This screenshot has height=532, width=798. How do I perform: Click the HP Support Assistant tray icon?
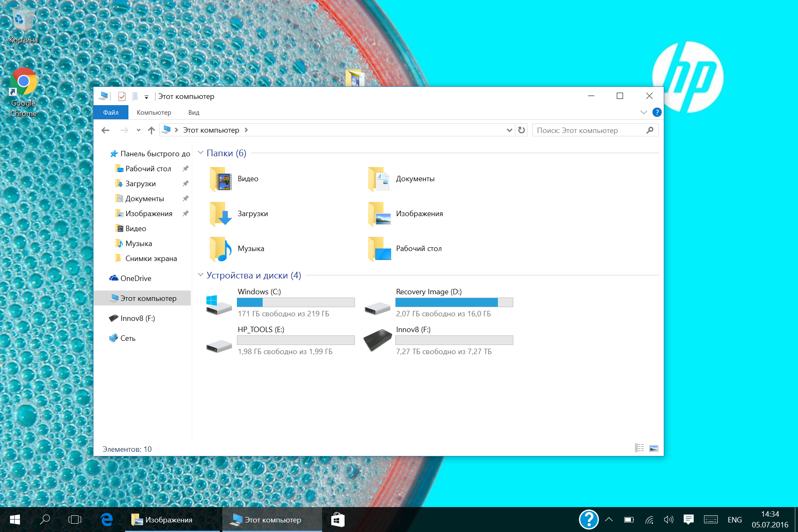point(589,520)
